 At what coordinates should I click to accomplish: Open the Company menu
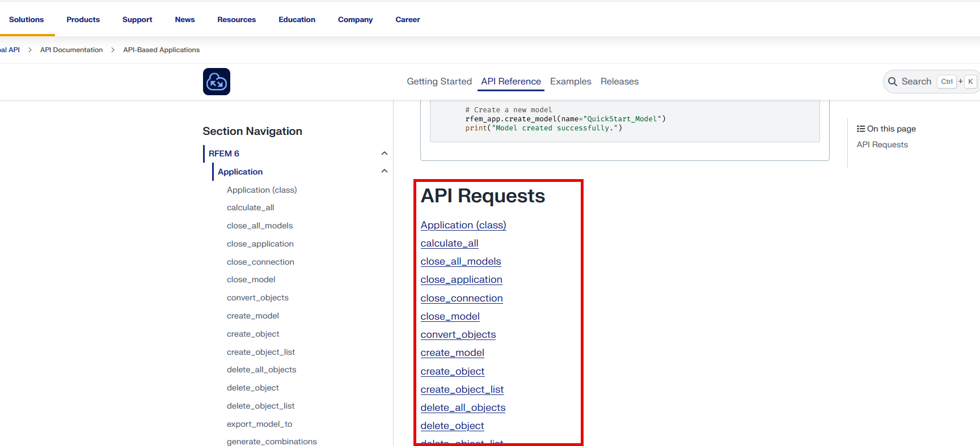356,19
